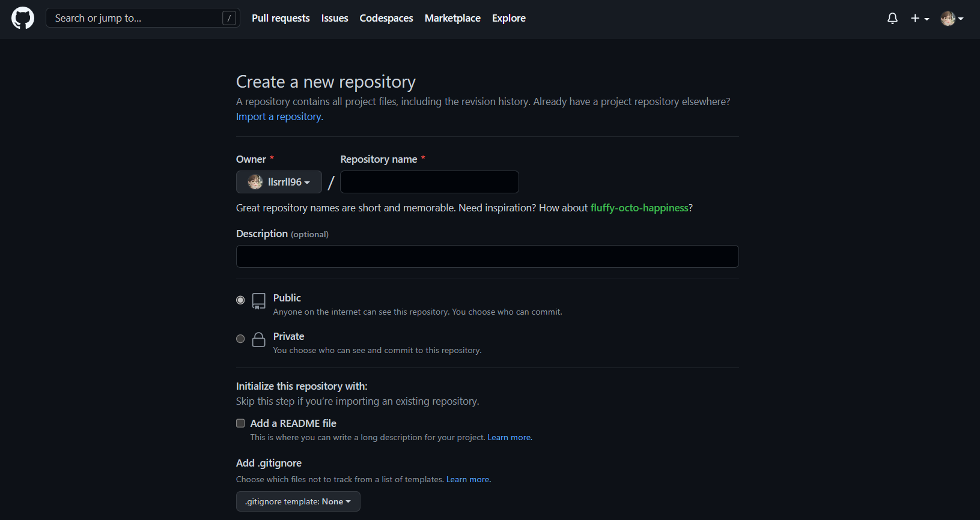980x520 pixels.
Task: Open Marketplace
Action: coord(452,18)
